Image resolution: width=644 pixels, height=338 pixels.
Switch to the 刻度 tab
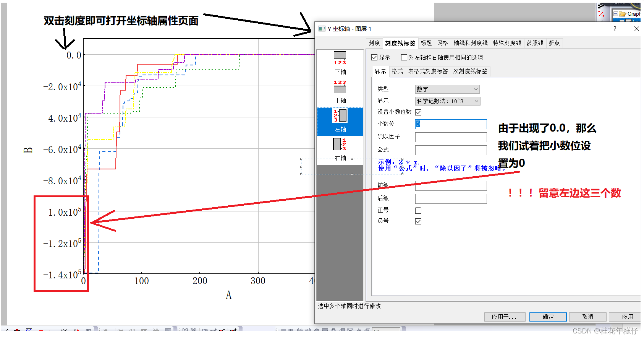(374, 43)
